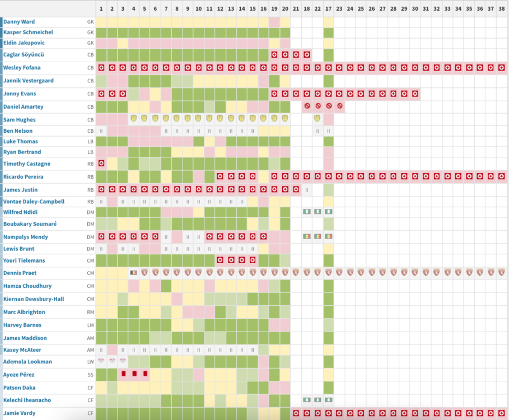
Task: Click Hamza Choudhury's green cell under matchday 7
Action: (166, 286)
